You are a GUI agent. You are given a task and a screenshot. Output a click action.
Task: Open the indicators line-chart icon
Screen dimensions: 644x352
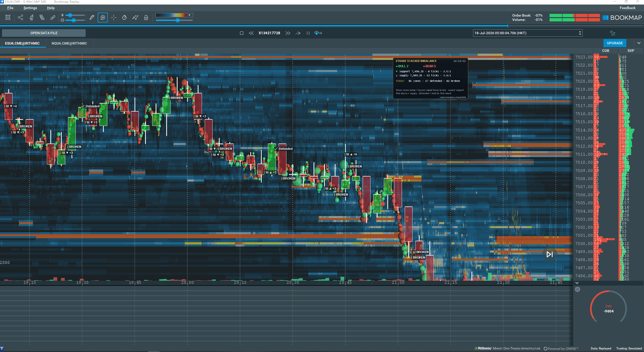[x=135, y=17]
